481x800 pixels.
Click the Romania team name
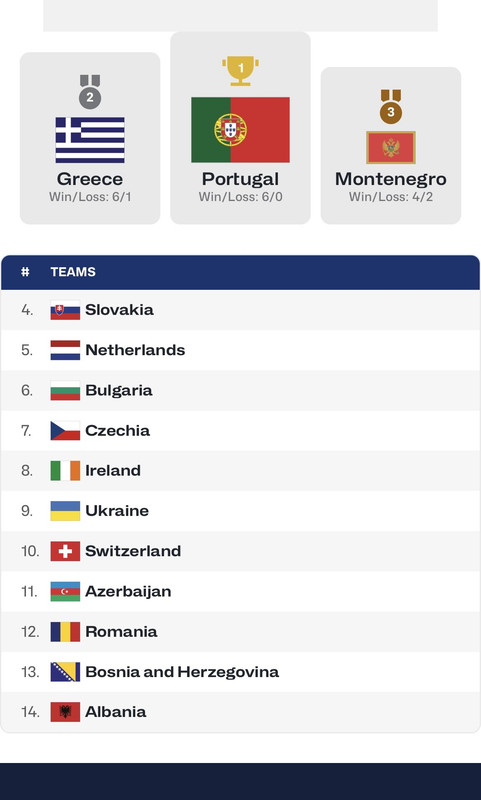click(121, 632)
